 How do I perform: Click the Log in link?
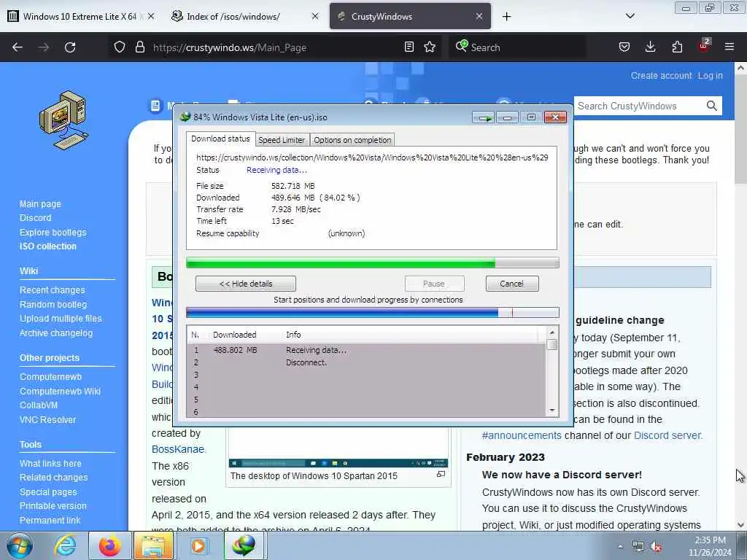[710, 76]
